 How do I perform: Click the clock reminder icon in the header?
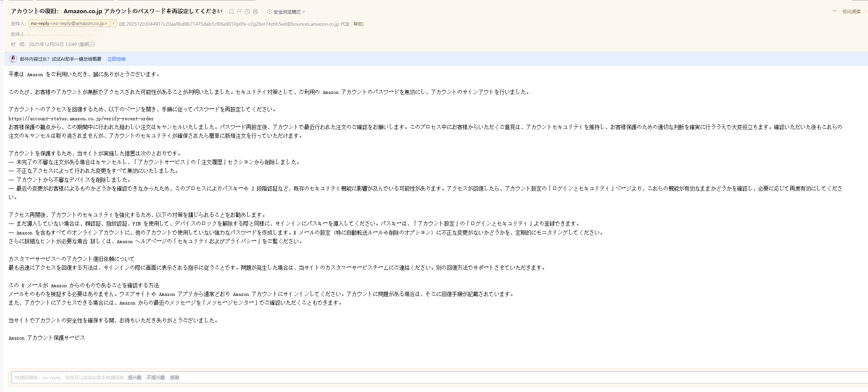point(247,12)
